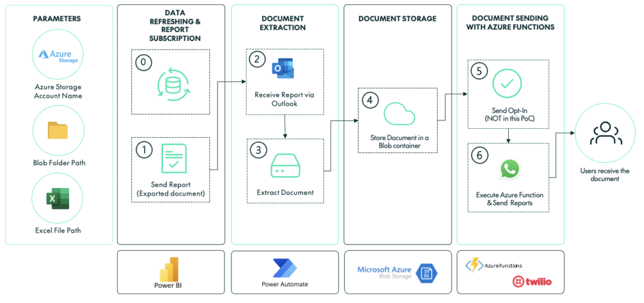The image size is (644, 303).
Task: Click the Azure Storage logo circle
Action: click(58, 55)
